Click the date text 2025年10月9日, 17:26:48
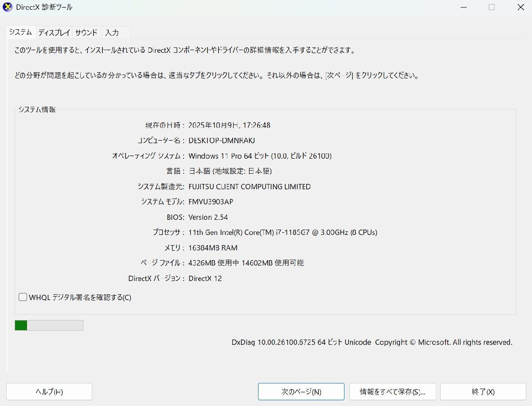532x406 pixels. 229,125
